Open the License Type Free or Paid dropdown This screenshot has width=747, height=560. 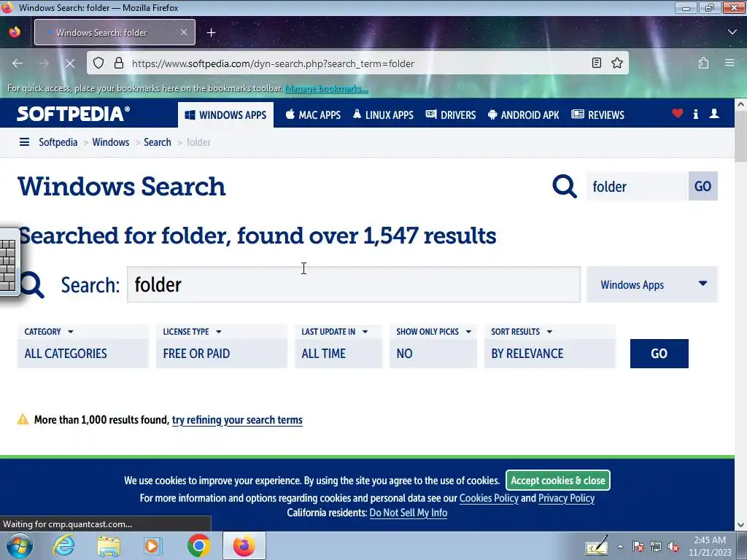(222, 346)
